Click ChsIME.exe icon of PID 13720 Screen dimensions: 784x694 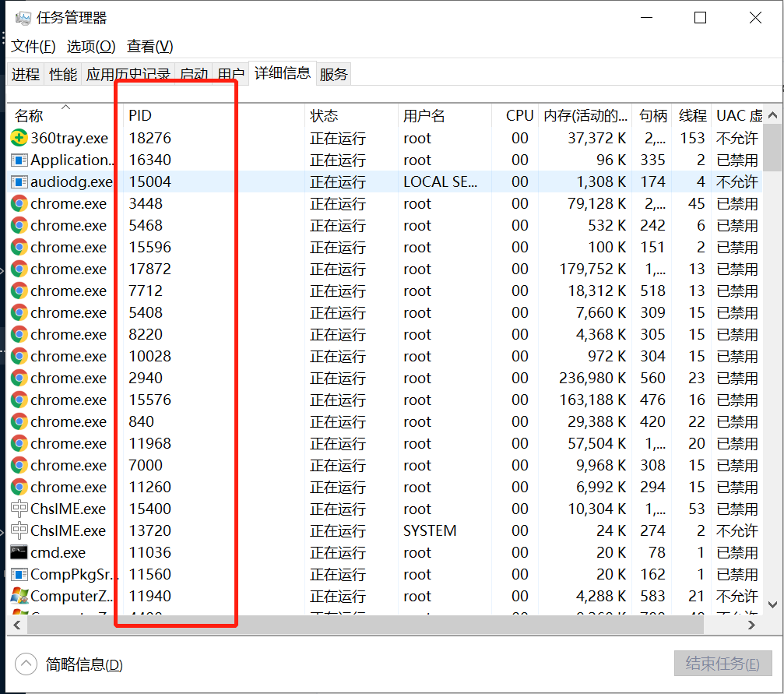[x=19, y=530]
